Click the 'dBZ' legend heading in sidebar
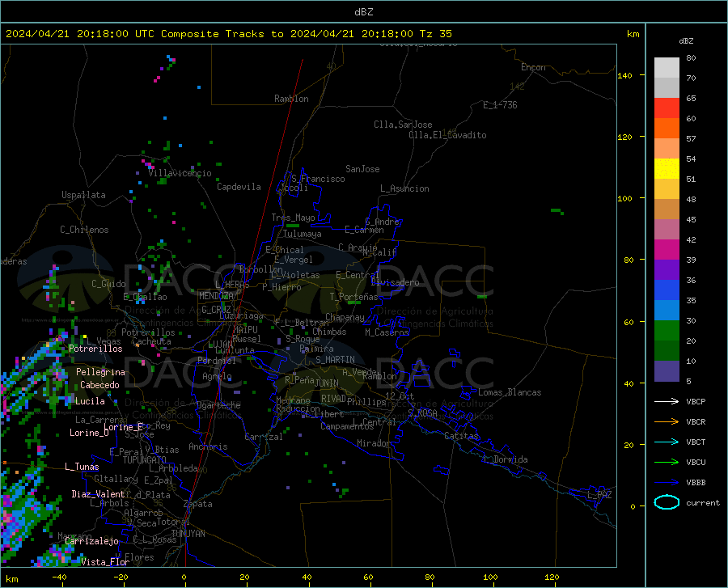The image size is (728, 588). (x=686, y=40)
